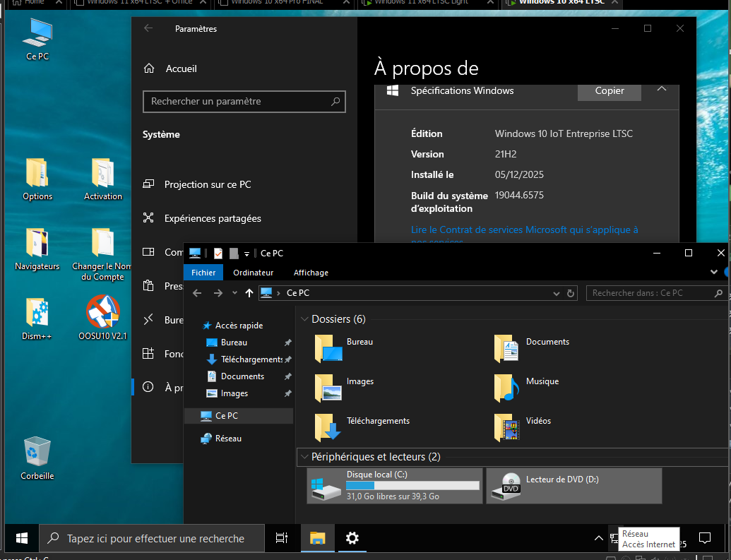This screenshot has height=560, width=731.
Task: Click the Rechercher un paramètre field
Action: 244,102
